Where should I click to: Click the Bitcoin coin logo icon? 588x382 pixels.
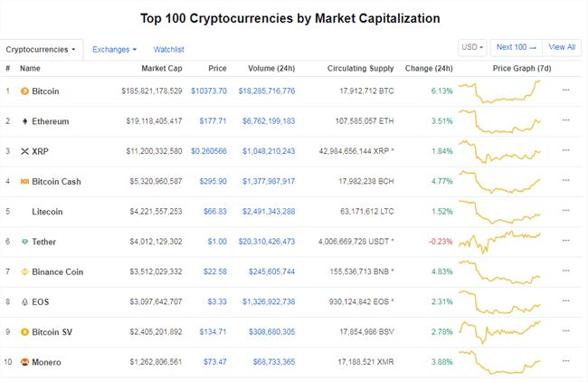point(24,91)
